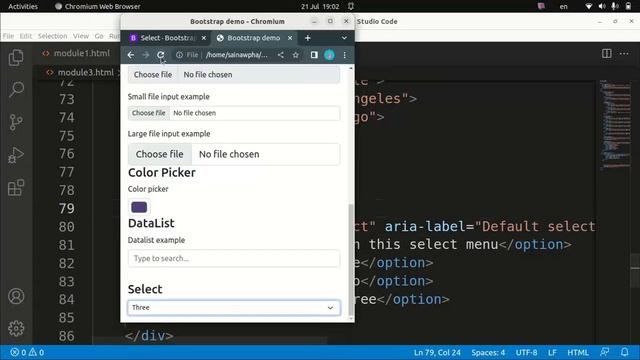Click the address bar URL

click(x=237, y=55)
